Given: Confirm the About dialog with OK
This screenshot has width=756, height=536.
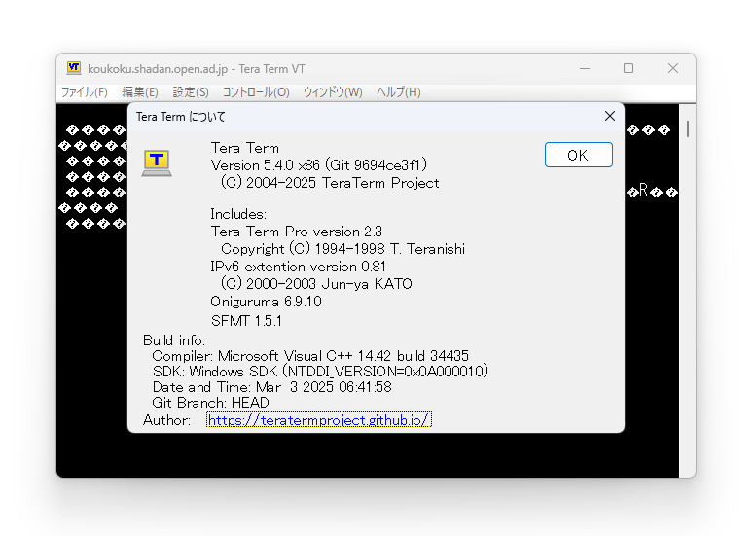Looking at the screenshot, I should click(x=579, y=155).
